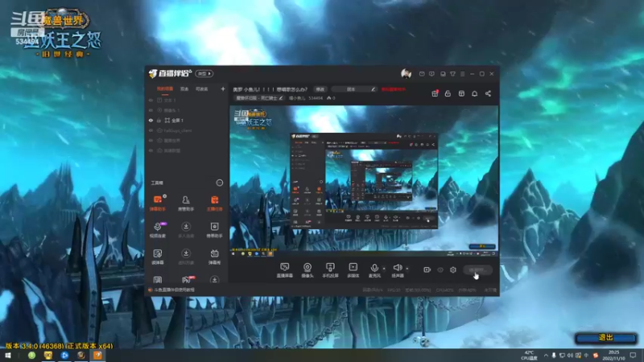Screen dimensions: 644x362
Task: Click the start live button in bottom bar
Action: coord(477,269)
